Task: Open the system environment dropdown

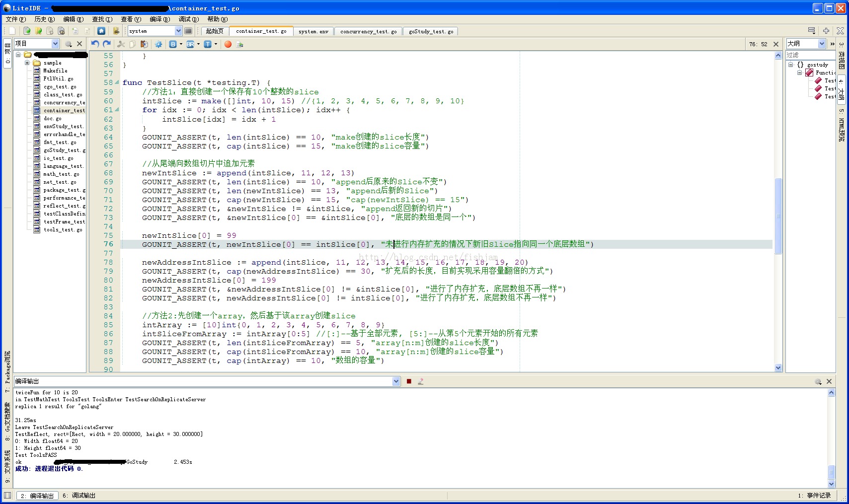Action: coord(178,31)
